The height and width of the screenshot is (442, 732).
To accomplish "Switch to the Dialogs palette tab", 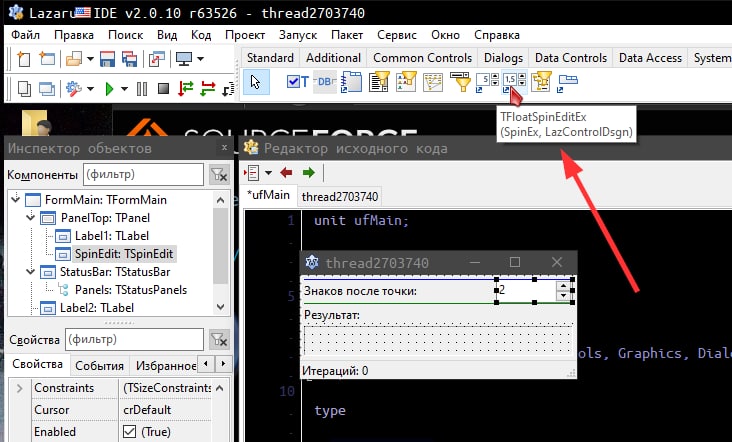I will (x=503, y=58).
